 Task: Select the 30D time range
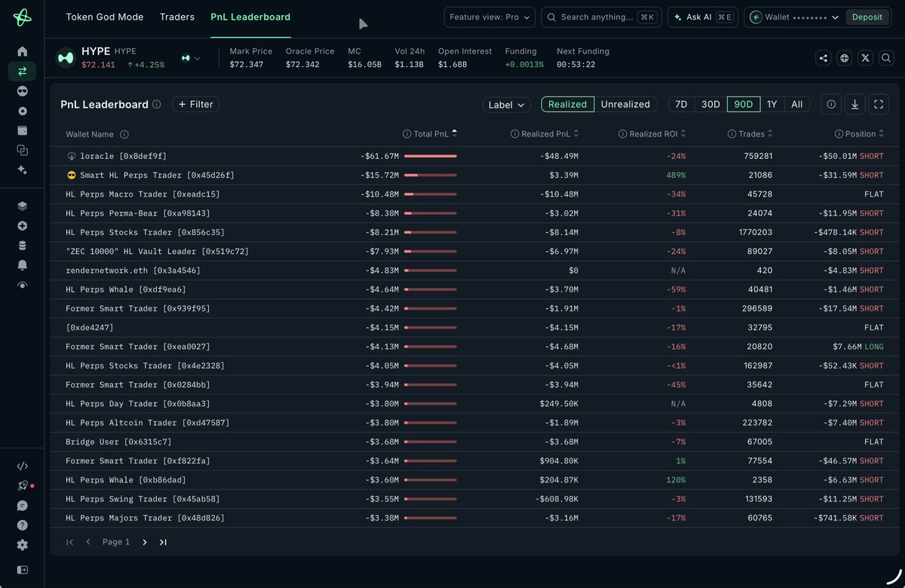click(710, 105)
